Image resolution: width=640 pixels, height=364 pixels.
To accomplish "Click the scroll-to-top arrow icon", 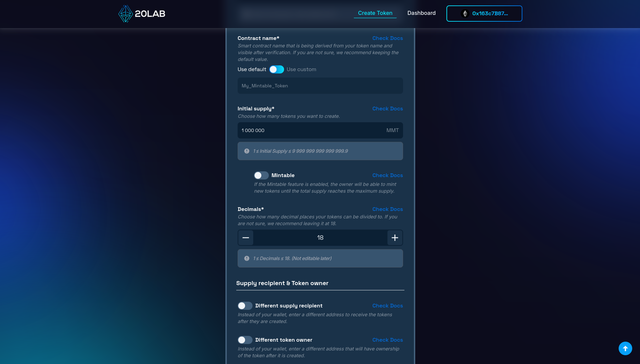I will pyautogui.click(x=625, y=348).
